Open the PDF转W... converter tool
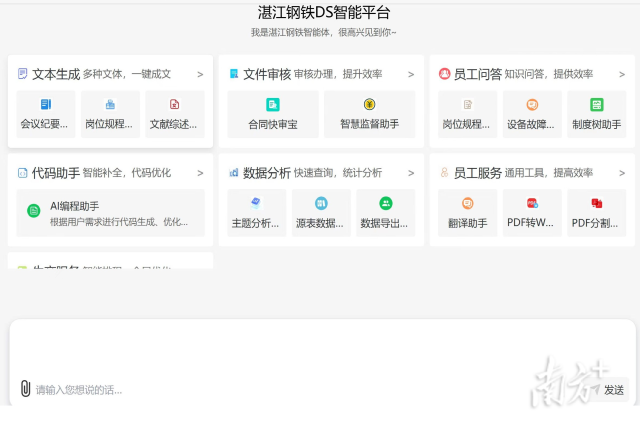The width and height of the screenshot is (640, 439). pos(532,213)
